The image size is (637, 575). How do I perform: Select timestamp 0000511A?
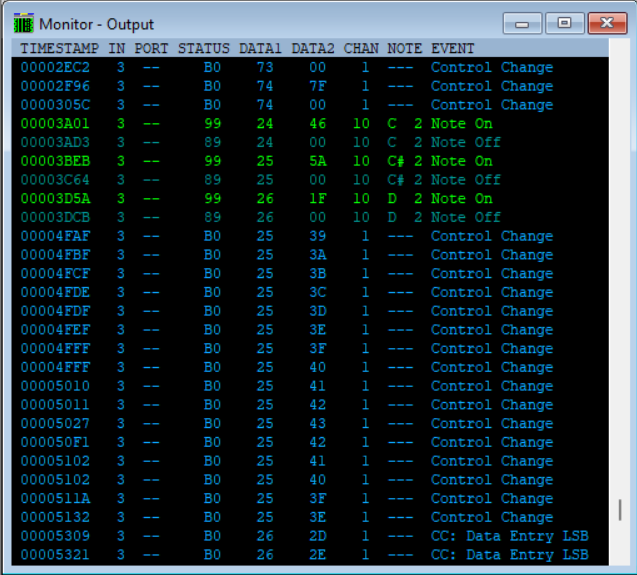tap(55, 498)
